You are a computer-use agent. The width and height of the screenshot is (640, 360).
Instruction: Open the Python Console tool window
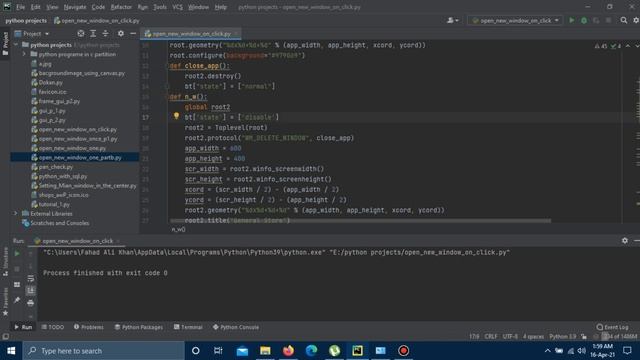point(236,327)
